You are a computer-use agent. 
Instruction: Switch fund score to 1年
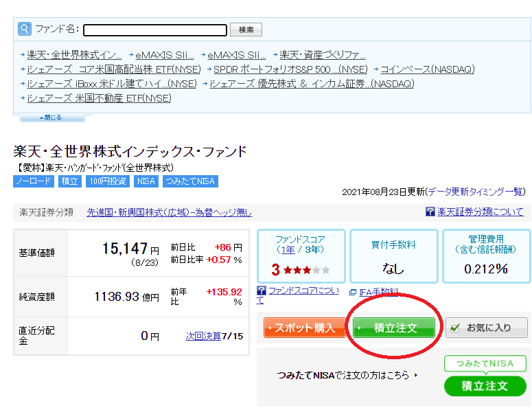pyautogui.click(x=288, y=250)
